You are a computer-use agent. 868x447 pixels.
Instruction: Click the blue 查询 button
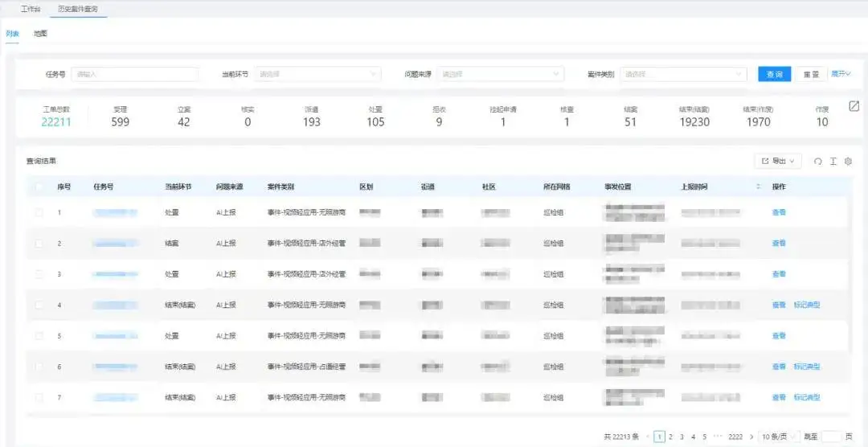774,74
